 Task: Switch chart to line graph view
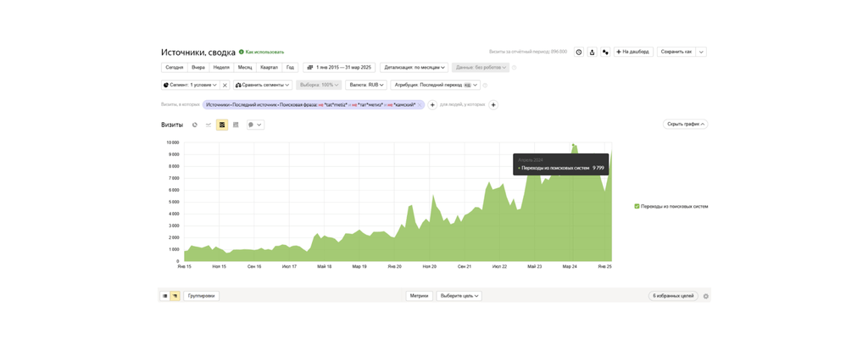(x=209, y=125)
